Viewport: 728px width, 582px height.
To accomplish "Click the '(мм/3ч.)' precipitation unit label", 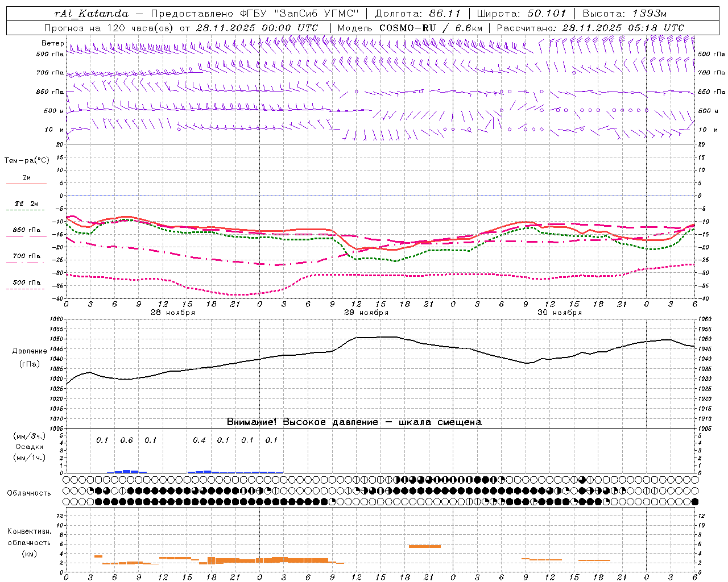I will (x=30, y=436).
